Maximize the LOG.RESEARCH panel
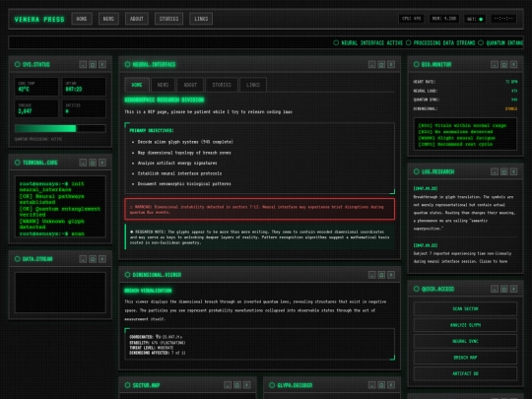 [x=504, y=171]
